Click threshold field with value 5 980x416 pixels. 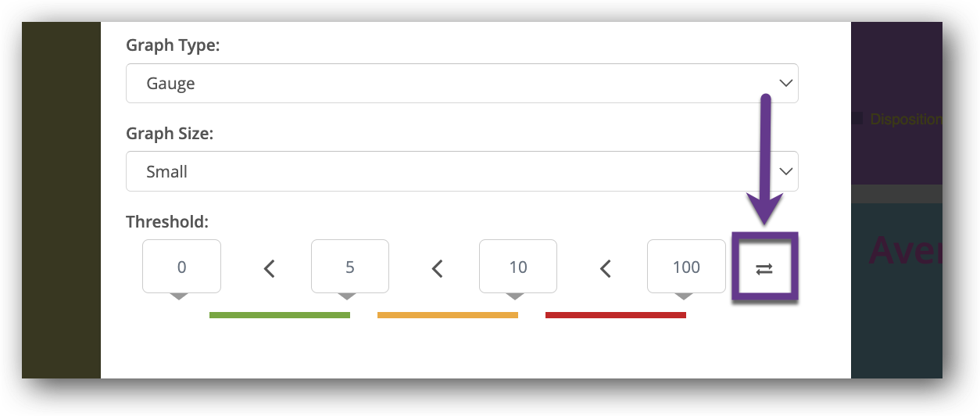[x=349, y=267]
